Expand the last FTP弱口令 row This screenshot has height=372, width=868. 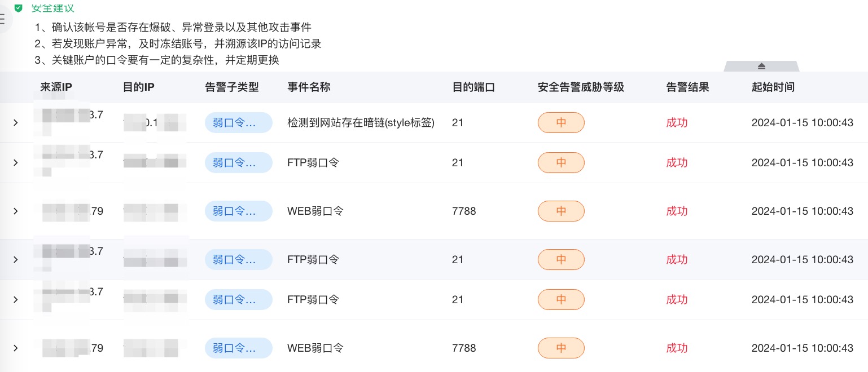pyautogui.click(x=16, y=300)
